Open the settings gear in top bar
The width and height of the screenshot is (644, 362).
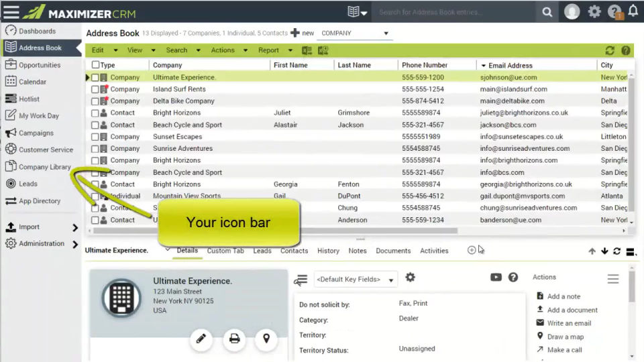[x=594, y=11]
